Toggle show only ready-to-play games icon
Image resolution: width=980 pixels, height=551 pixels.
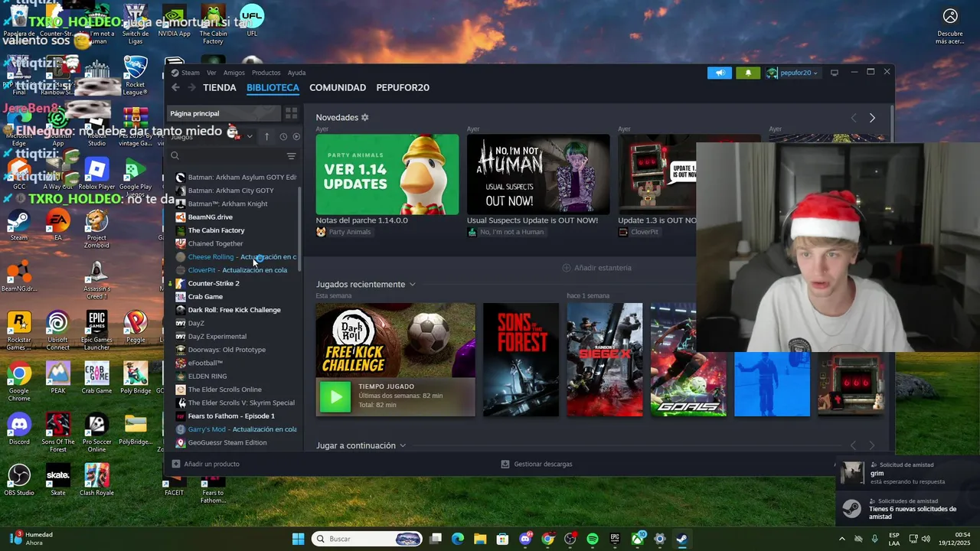(296, 137)
